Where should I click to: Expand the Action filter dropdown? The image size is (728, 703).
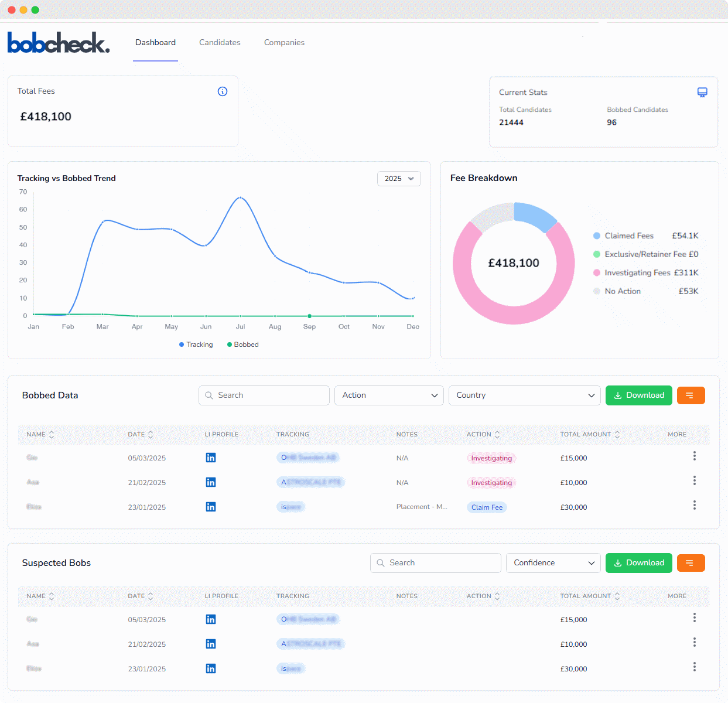389,395
